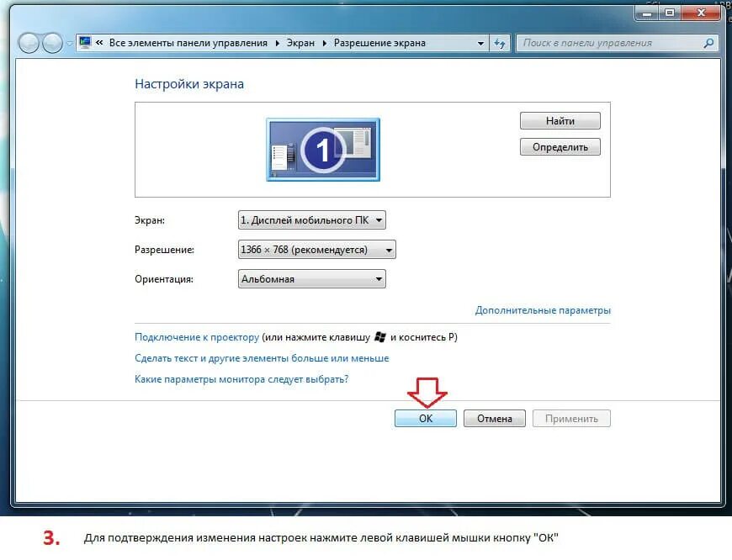This screenshot has width=732, height=560.
Task: Close the screen resolution window
Action: tap(701, 13)
